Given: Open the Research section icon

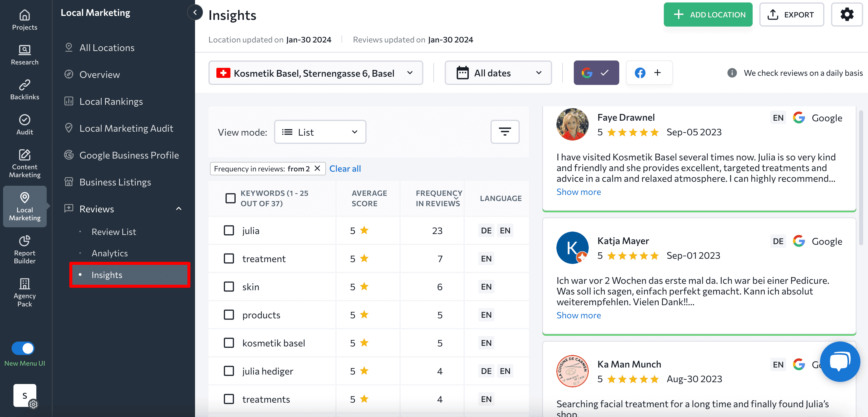Looking at the screenshot, I should [25, 55].
